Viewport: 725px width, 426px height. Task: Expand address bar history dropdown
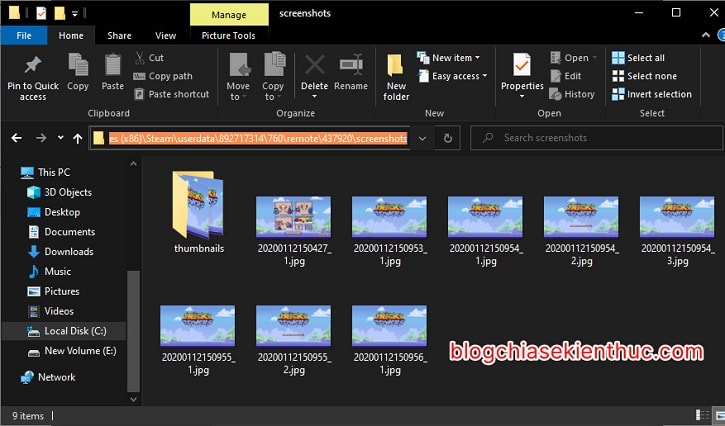click(422, 138)
